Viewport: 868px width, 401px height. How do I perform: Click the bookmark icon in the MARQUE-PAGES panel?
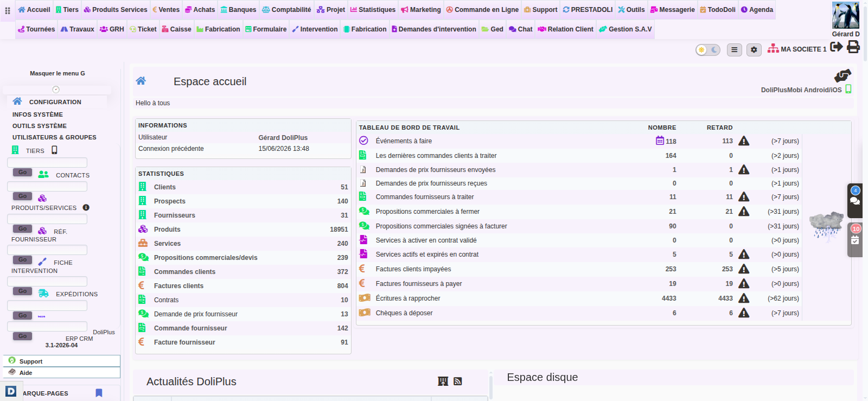99,393
